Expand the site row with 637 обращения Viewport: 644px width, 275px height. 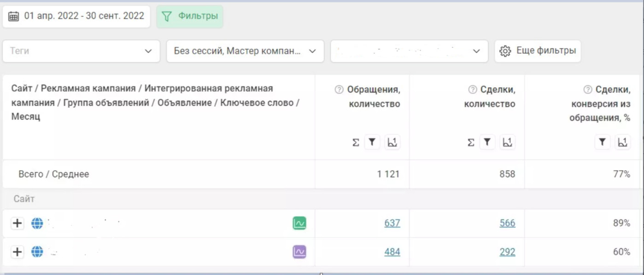tap(17, 223)
